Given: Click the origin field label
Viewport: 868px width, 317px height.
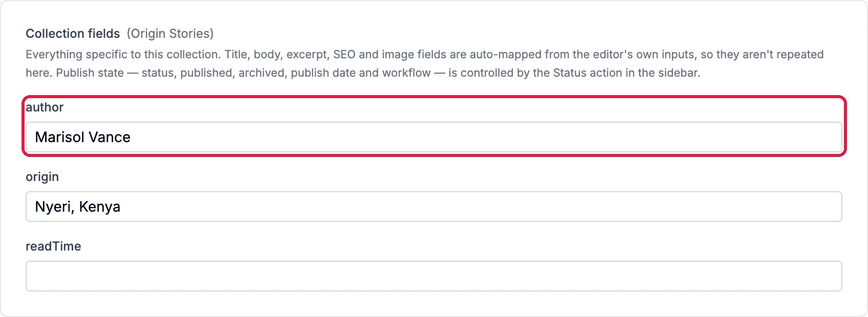Looking at the screenshot, I should tap(42, 177).
